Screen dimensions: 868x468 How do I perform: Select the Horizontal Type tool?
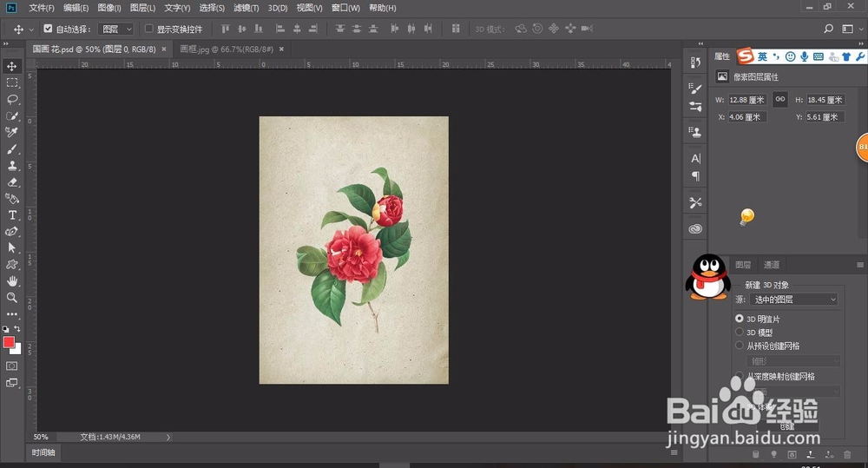pyautogui.click(x=11, y=214)
